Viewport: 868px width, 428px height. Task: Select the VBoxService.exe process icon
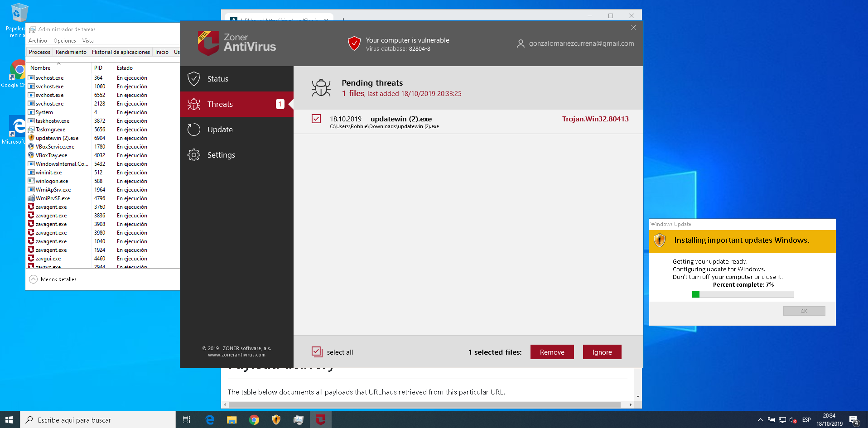[31, 146]
